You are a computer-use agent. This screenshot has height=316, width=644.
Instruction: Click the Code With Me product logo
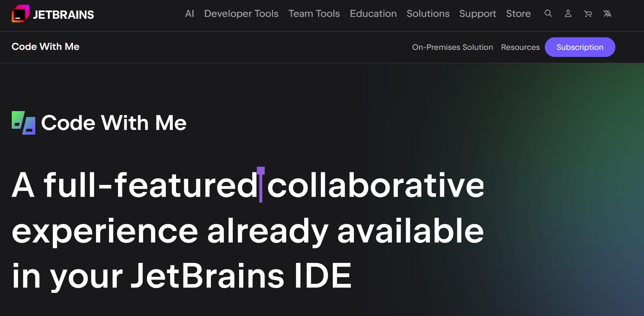point(24,123)
